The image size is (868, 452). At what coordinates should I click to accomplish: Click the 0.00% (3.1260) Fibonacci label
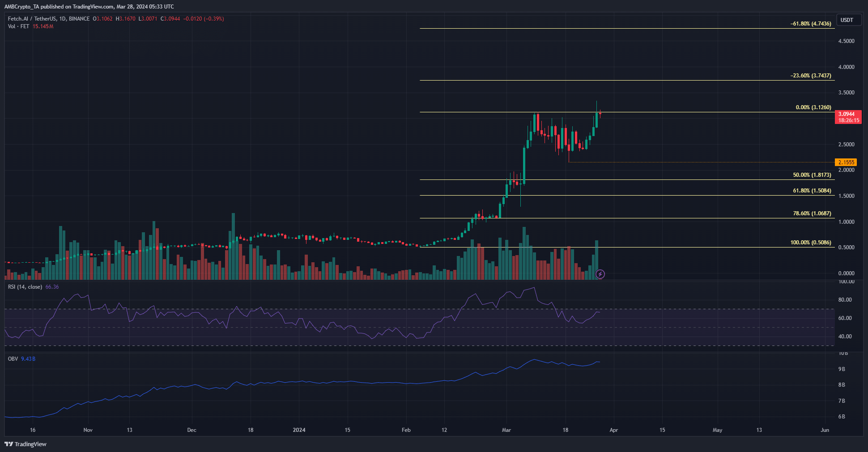click(813, 107)
